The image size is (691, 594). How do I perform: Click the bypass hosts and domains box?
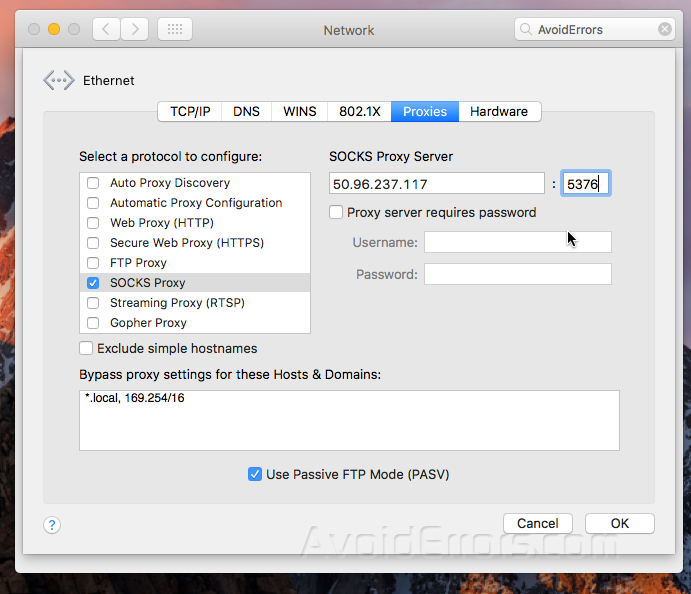click(x=349, y=420)
